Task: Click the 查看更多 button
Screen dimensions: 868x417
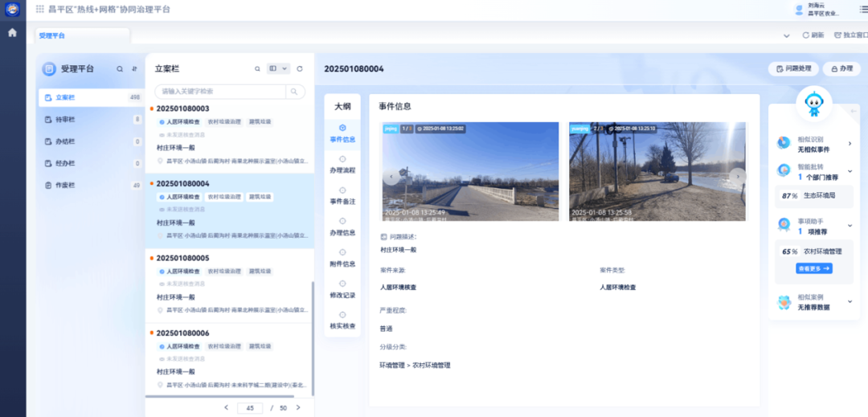Action: (813, 268)
